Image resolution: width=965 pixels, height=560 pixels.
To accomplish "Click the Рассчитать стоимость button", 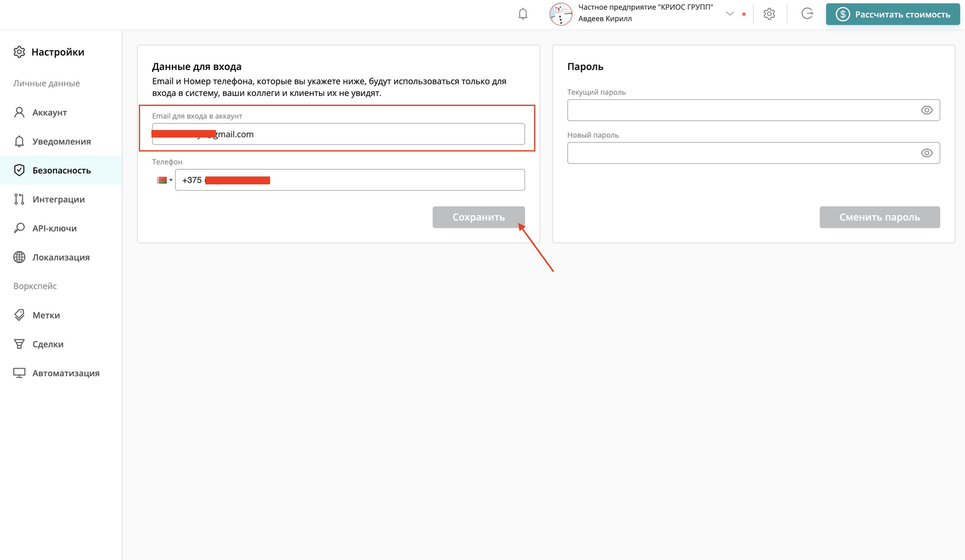I will point(893,14).
